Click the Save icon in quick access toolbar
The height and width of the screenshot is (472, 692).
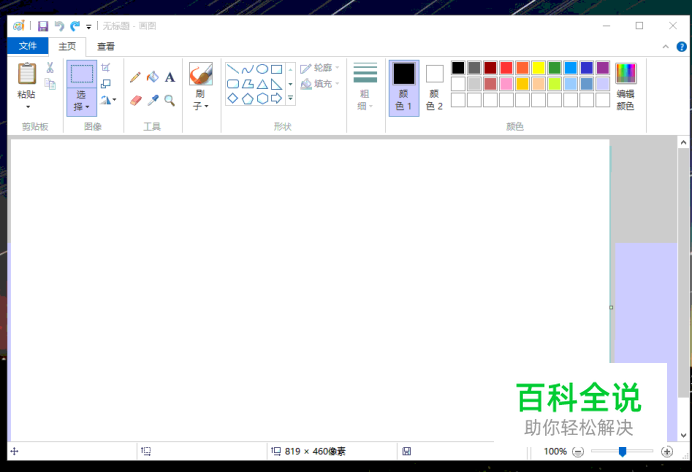click(x=42, y=26)
